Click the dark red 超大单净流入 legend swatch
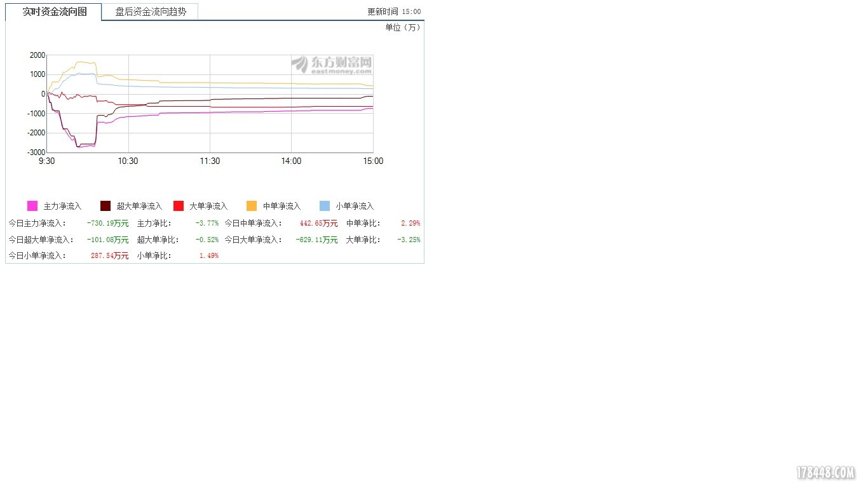The height and width of the screenshot is (488, 868). pos(105,206)
